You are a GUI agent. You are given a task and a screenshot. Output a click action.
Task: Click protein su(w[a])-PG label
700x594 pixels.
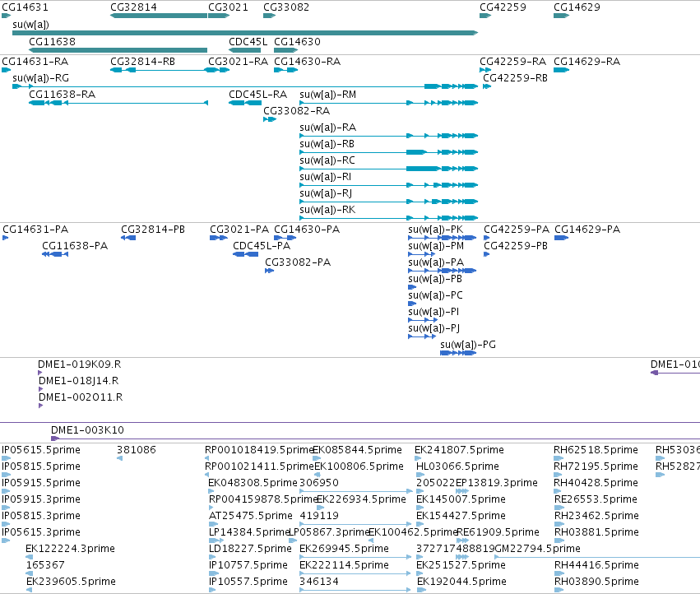(x=468, y=345)
